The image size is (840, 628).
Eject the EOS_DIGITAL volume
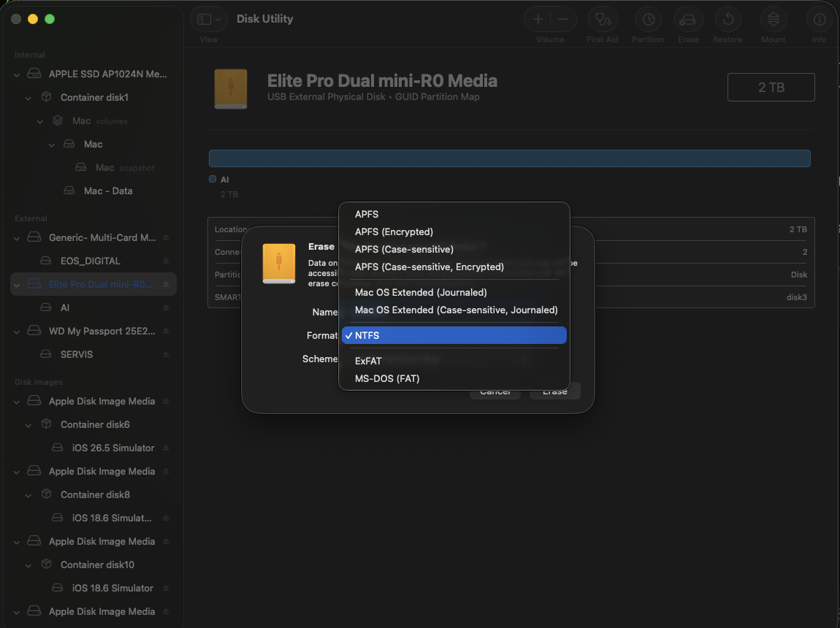(x=166, y=261)
